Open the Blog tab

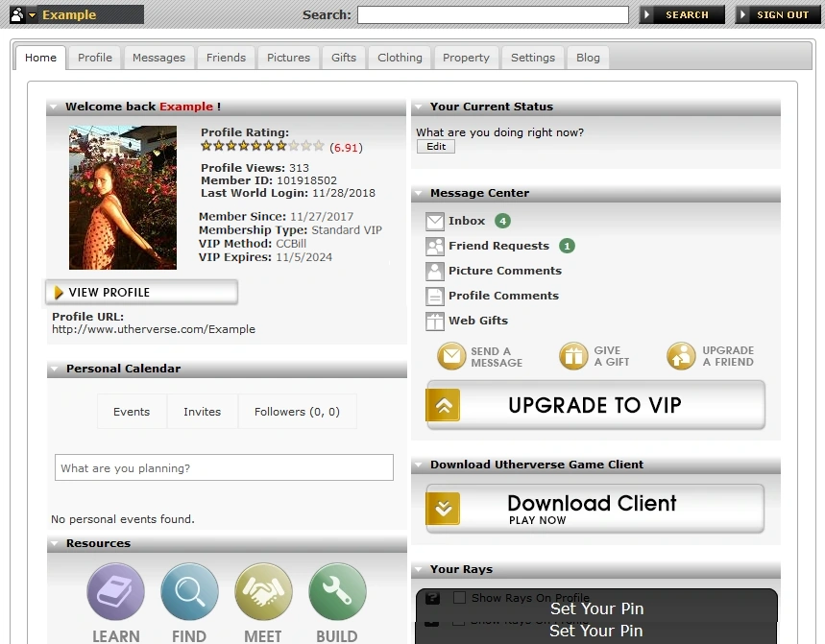click(x=588, y=58)
